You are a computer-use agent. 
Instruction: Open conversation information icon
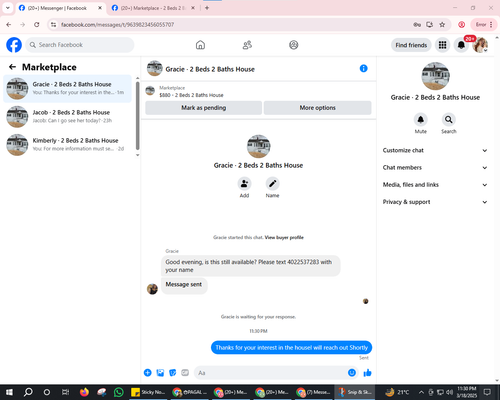tap(364, 68)
